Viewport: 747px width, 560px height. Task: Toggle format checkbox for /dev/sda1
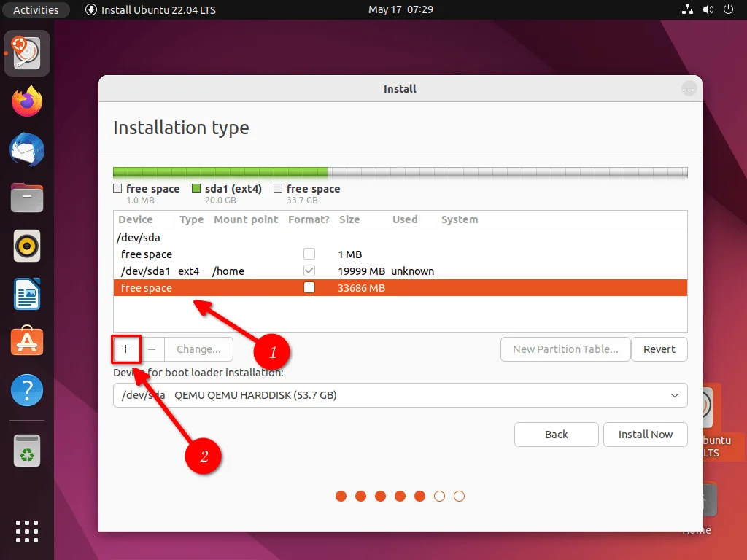tap(309, 271)
